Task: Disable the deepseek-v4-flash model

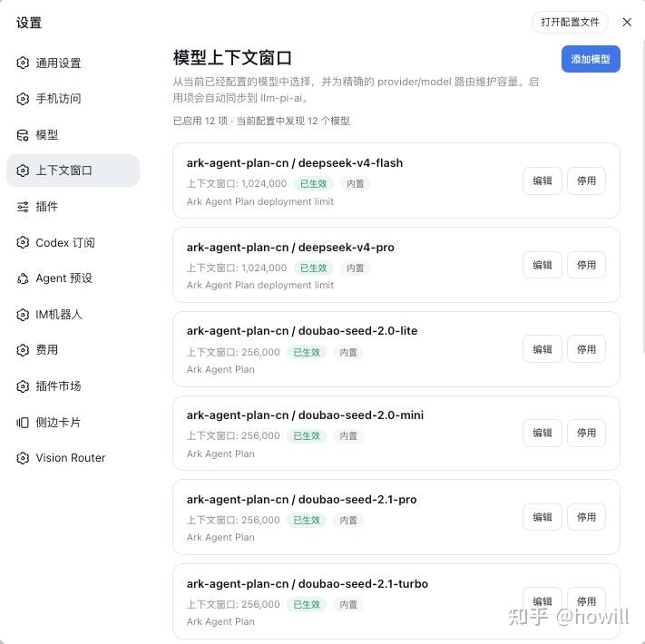Action: click(x=586, y=181)
